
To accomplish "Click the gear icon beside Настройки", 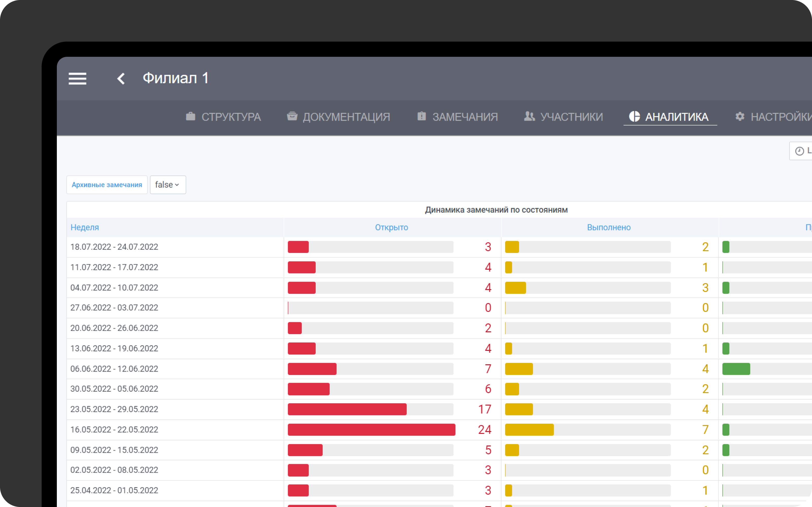I will 740,116.
